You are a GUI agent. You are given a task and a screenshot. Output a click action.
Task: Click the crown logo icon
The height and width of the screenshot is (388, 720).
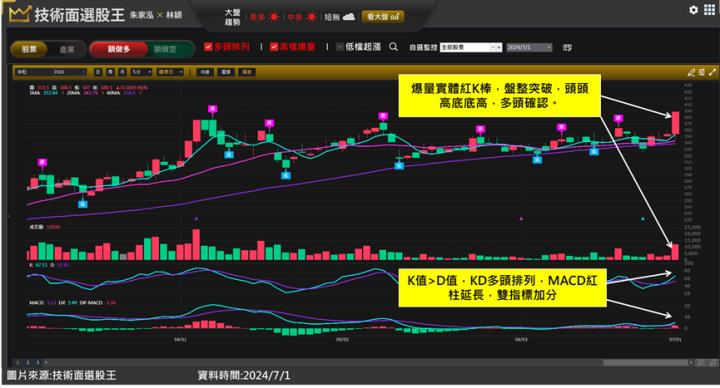[19, 14]
